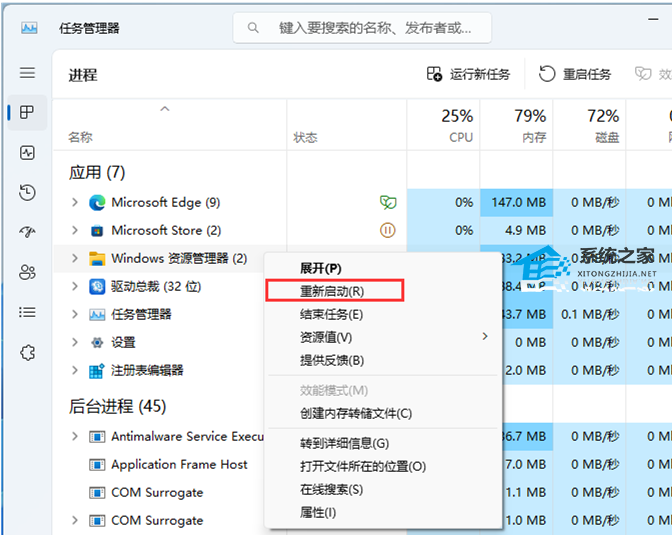Image resolution: width=672 pixels, height=535 pixels.
Task: Click the 任务管理器 process row icon
Action: [97, 315]
